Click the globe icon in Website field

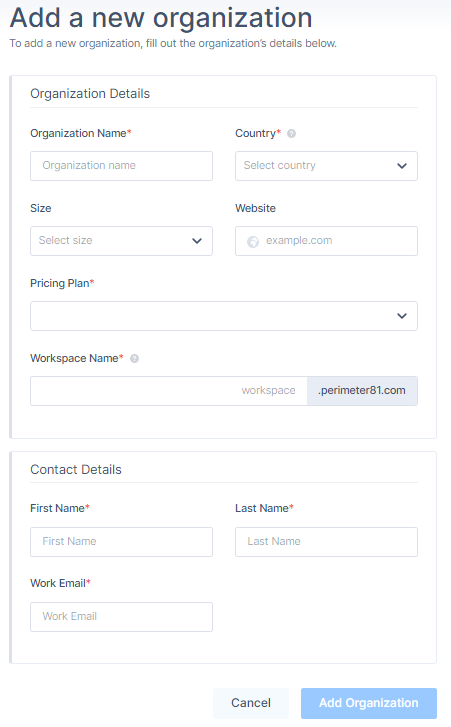point(253,242)
